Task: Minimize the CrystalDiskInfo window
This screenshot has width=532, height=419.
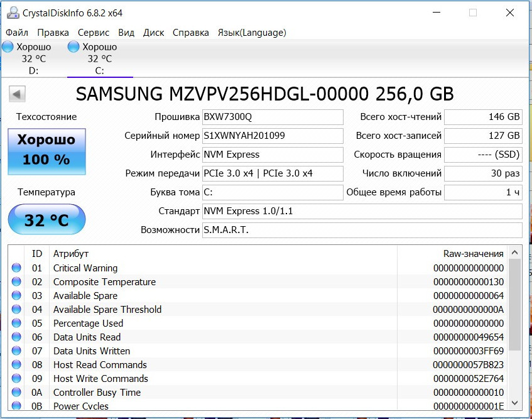Action: (x=437, y=13)
